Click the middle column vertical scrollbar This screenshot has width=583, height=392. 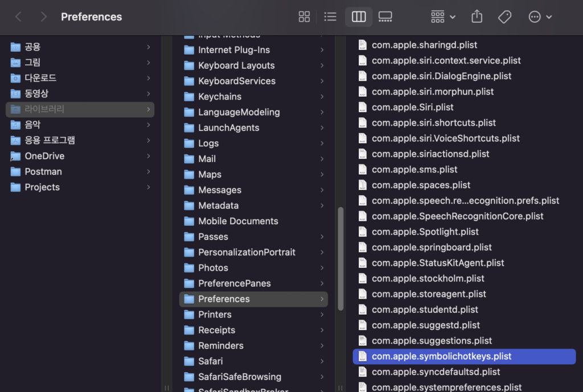pyautogui.click(x=340, y=259)
